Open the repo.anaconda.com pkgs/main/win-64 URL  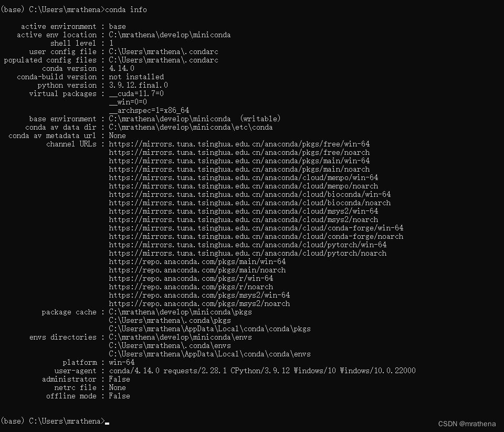click(197, 261)
